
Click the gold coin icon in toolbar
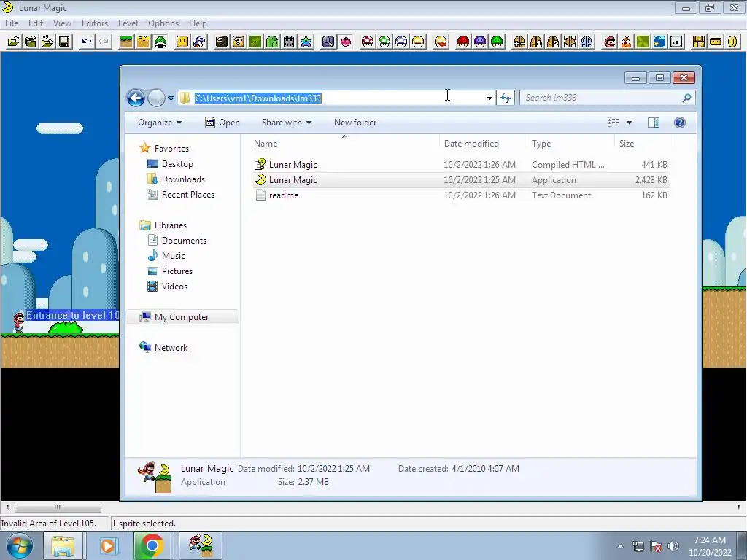point(732,42)
